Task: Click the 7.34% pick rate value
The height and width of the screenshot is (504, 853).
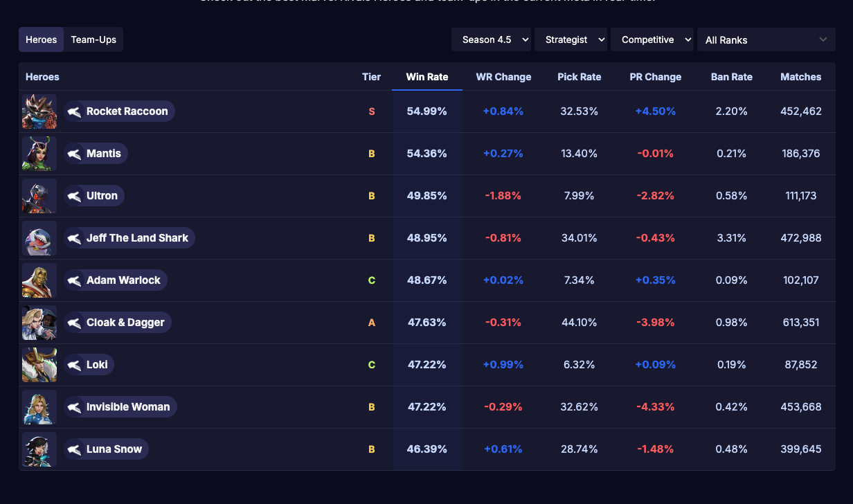Action: 580,280
